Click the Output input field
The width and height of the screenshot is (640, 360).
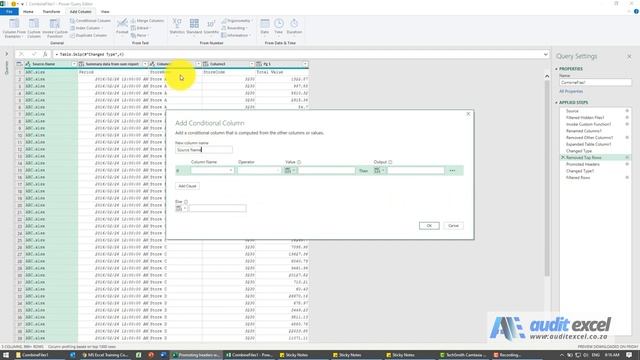tap(416, 171)
